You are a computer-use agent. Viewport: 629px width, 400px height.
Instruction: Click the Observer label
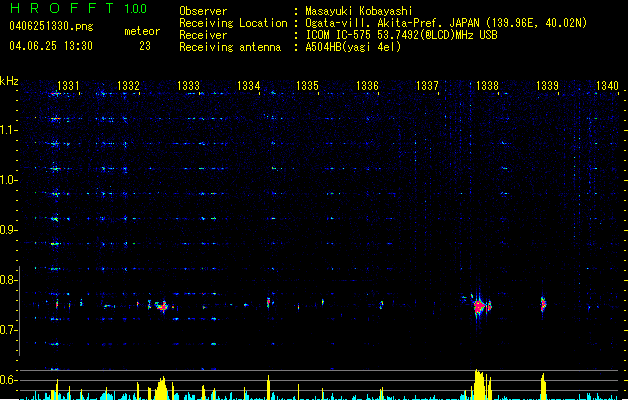(203, 11)
